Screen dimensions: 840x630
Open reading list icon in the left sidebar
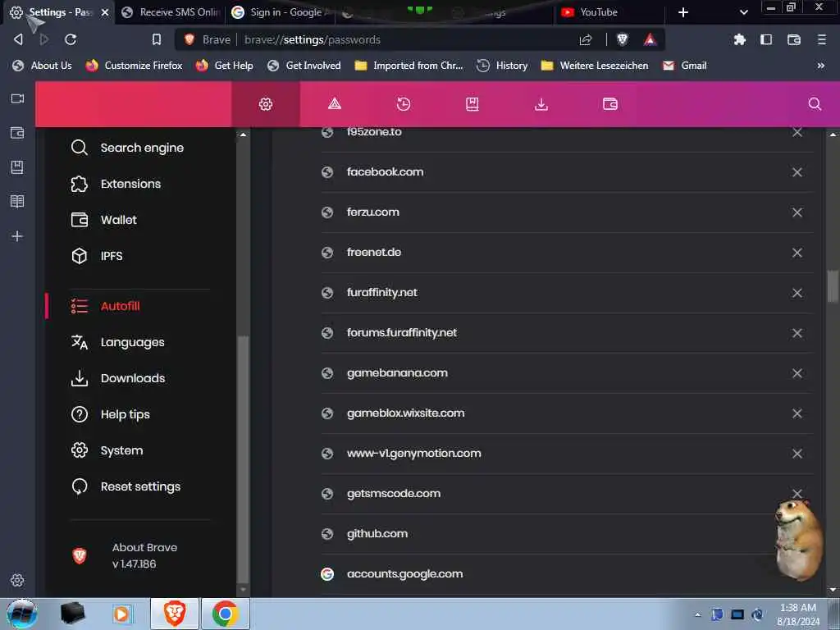point(17,202)
